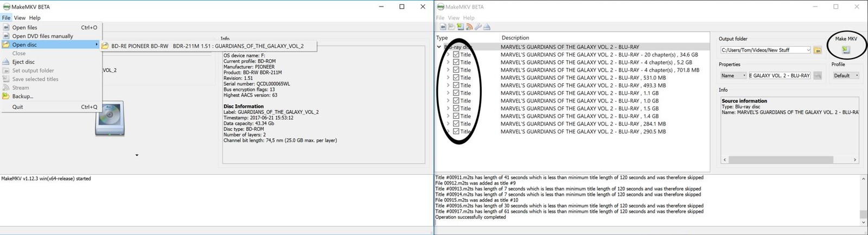Screen dimensions: 868x235
Task: Choose Open DVD files manually
Action: tap(51, 36)
